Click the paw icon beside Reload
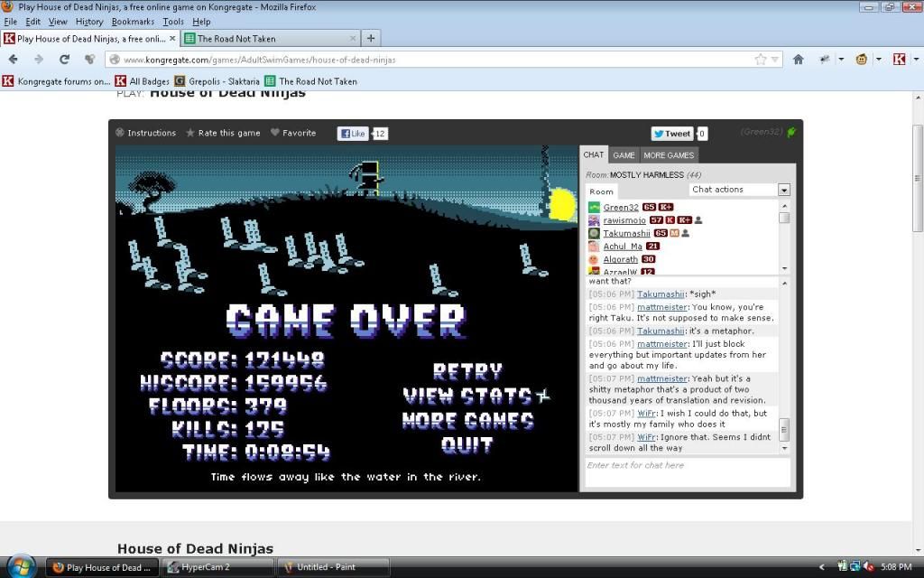 click(89, 60)
